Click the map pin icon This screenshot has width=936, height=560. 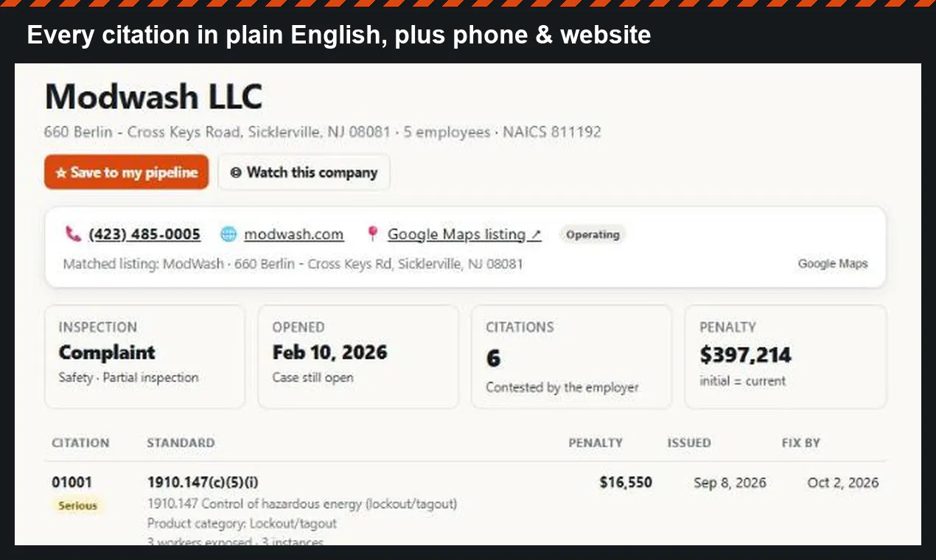(x=373, y=234)
